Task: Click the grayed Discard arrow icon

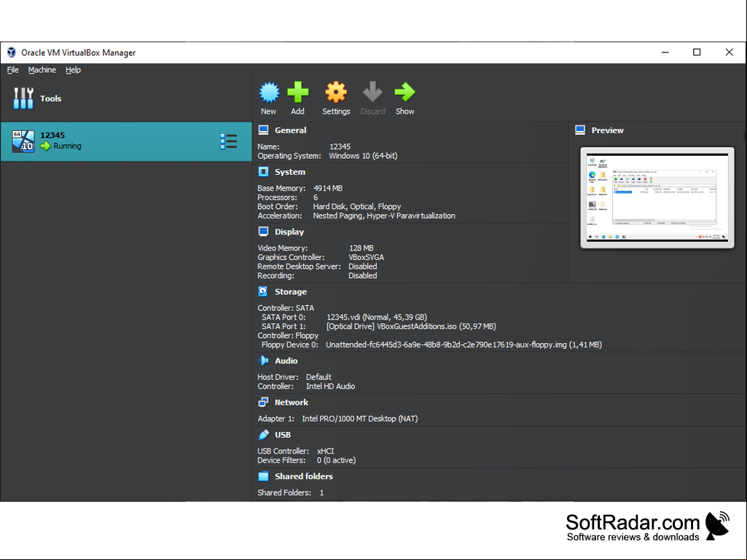Action: [372, 92]
